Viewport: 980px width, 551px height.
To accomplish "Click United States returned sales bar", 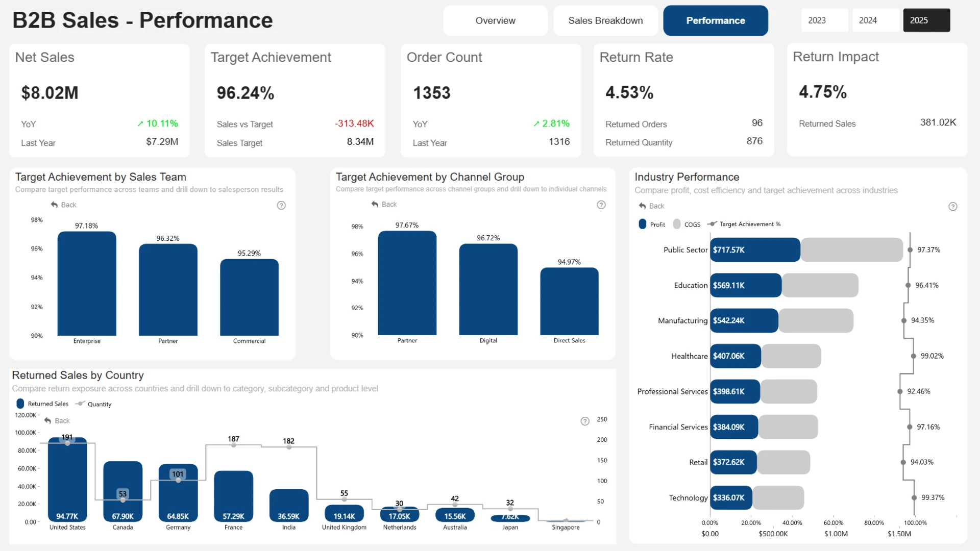I will (x=67, y=480).
